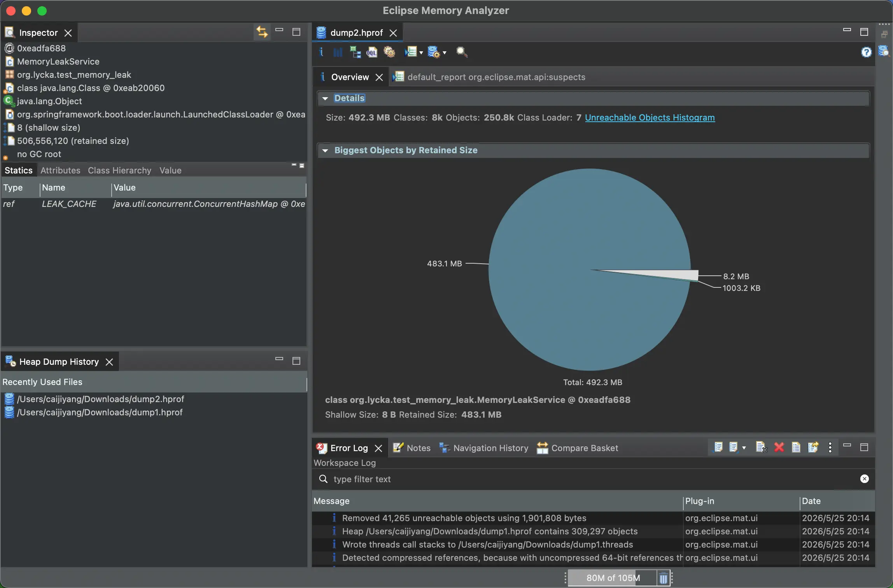Collapse the Biggest Objects by Retained Size section
The image size is (893, 588).
point(325,150)
